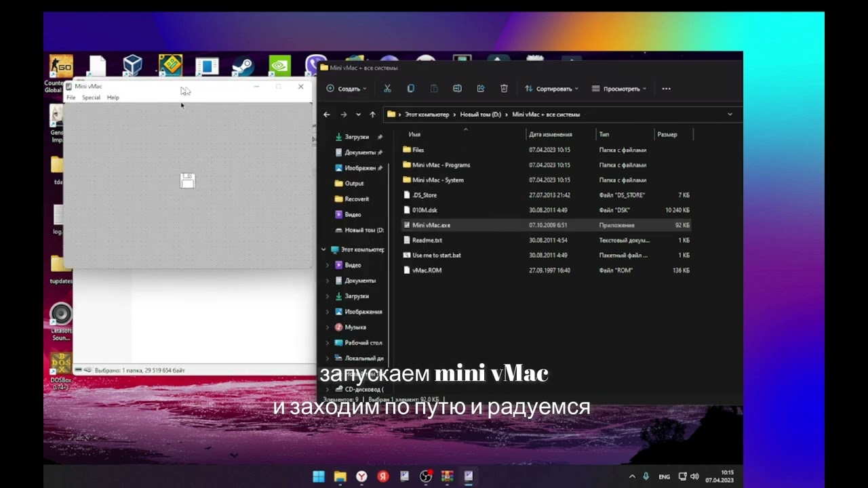
Task: Delete selected file with trash icon
Action: (x=504, y=89)
